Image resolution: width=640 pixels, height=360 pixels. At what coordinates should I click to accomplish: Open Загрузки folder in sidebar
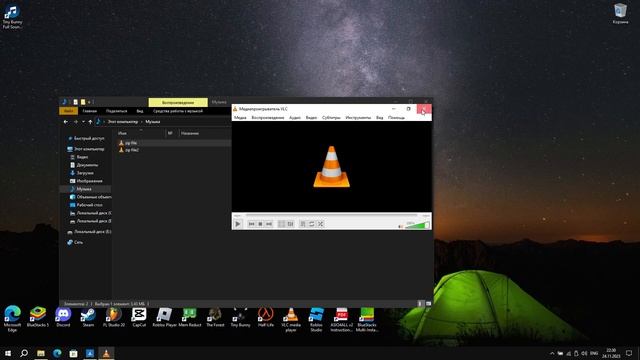pos(82,173)
